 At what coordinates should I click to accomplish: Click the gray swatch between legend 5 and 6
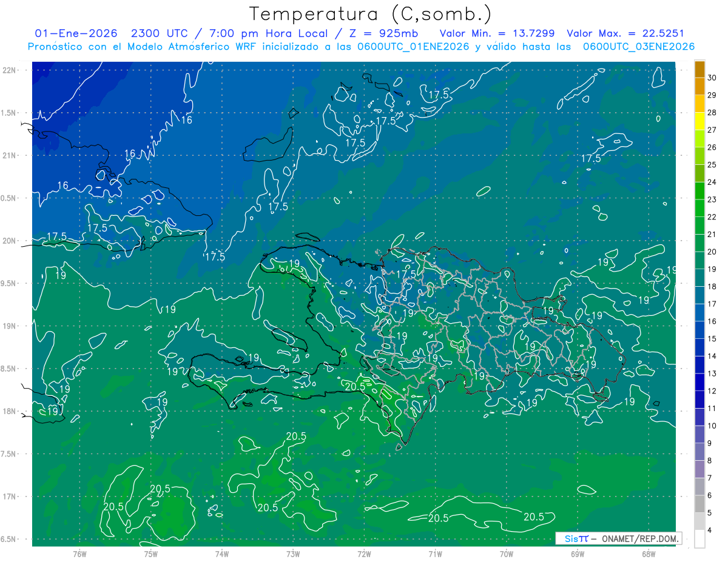(x=699, y=504)
